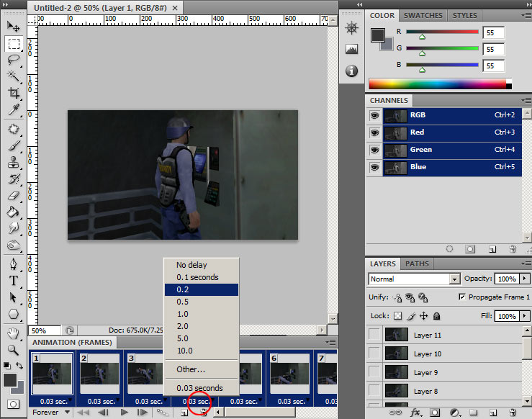
Task: Select the Zoom tool
Action: tap(14, 350)
